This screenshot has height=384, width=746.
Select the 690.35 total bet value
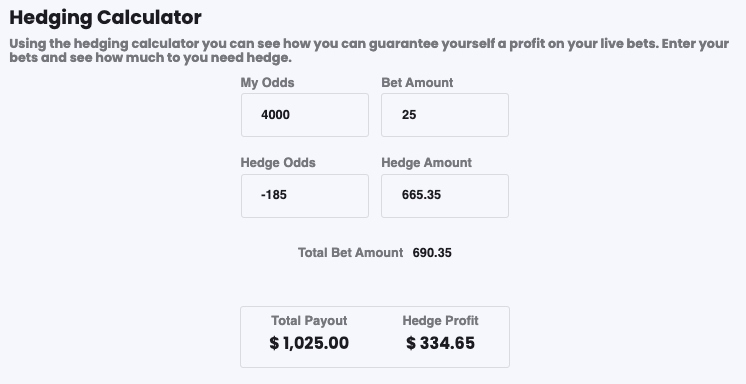(432, 253)
